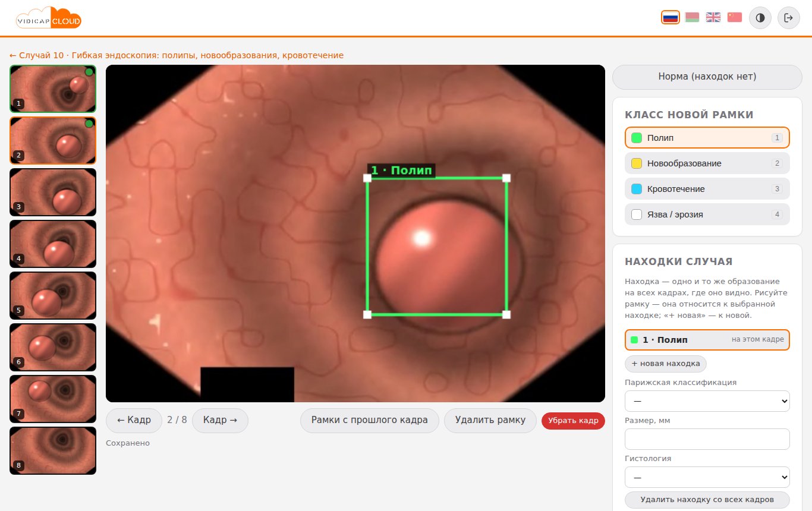
Task: Select the Chinese flag language icon
Action: pos(735,17)
